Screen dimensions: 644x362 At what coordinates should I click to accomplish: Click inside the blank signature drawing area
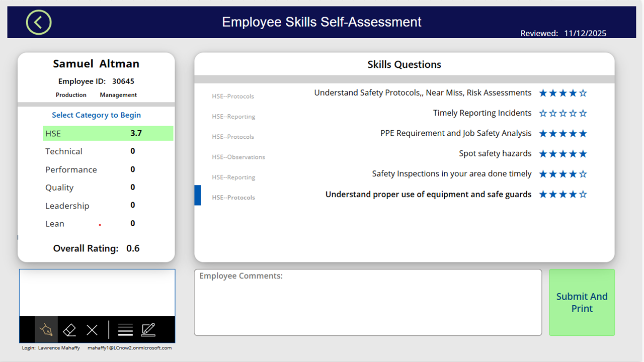click(97, 293)
